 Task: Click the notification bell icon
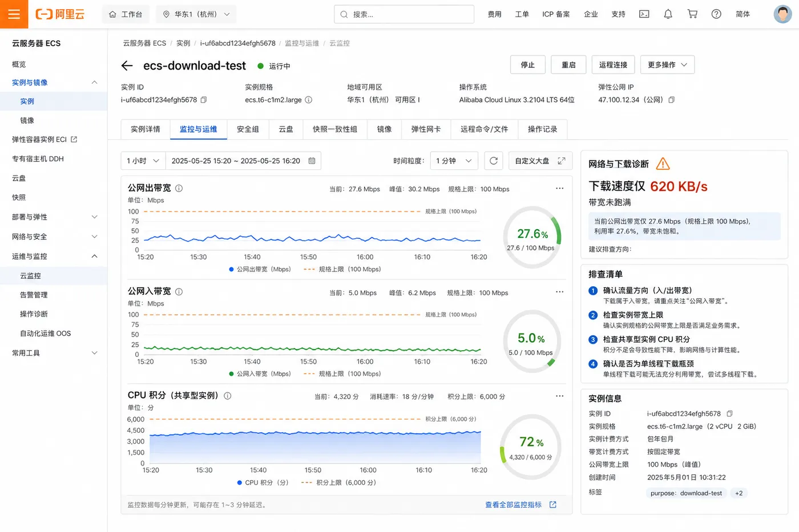(668, 14)
